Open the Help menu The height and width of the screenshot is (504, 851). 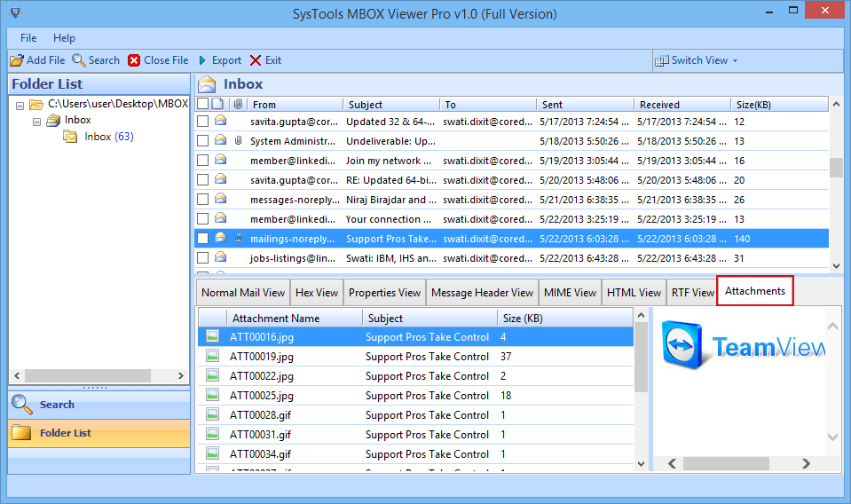64,38
